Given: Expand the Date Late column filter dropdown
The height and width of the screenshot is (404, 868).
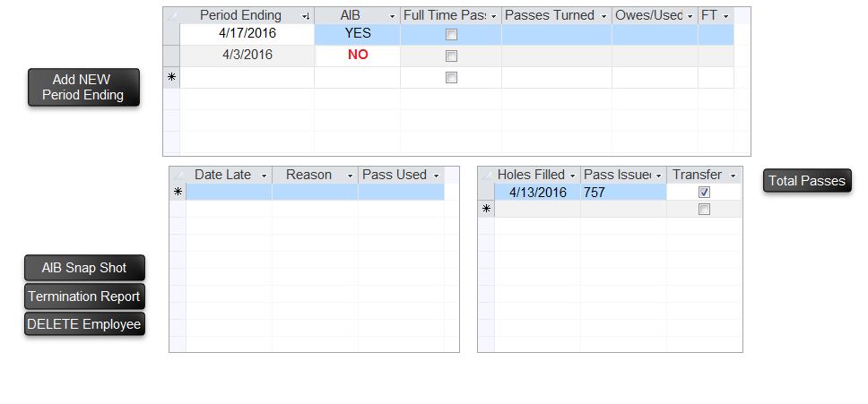Looking at the screenshot, I should 264,176.
